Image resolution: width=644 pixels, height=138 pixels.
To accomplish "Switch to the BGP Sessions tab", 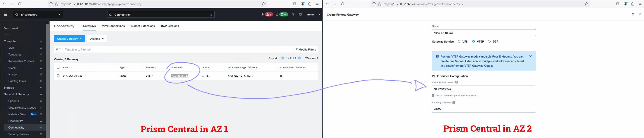I will [x=170, y=26].
